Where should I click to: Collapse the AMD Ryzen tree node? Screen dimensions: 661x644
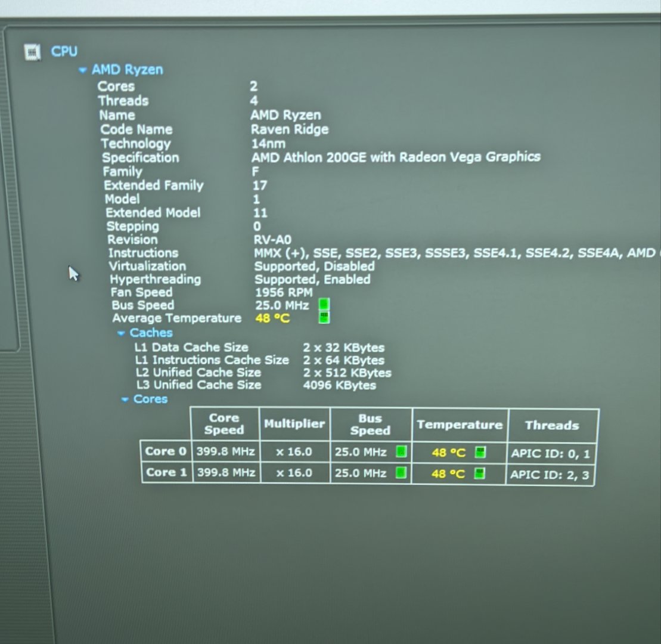tap(83, 70)
